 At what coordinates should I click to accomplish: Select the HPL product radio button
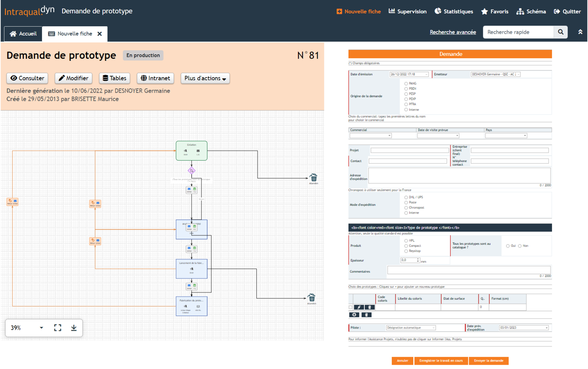406,241
